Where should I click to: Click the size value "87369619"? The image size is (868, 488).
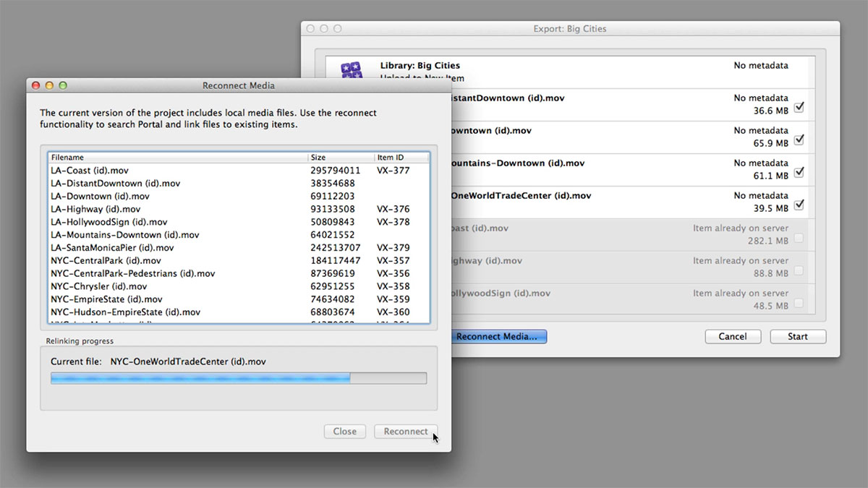pyautogui.click(x=332, y=274)
